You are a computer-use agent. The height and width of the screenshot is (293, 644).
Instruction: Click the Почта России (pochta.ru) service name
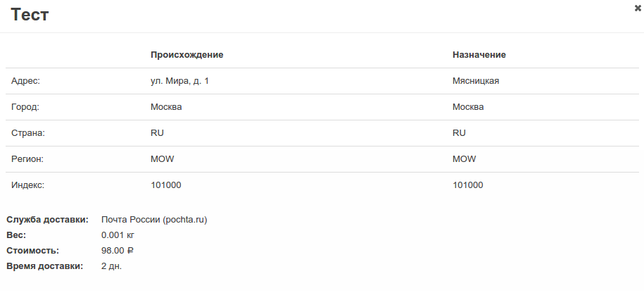click(x=154, y=219)
